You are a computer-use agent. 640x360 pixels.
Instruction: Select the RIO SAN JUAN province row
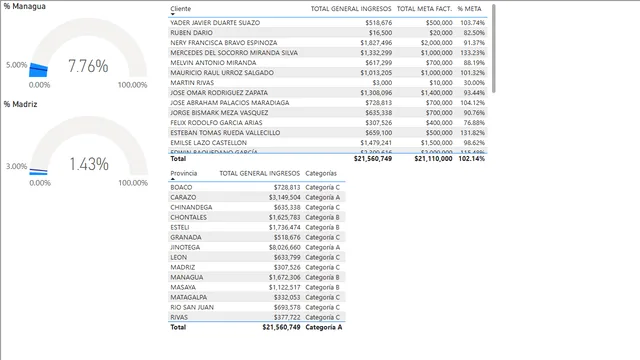point(256,307)
